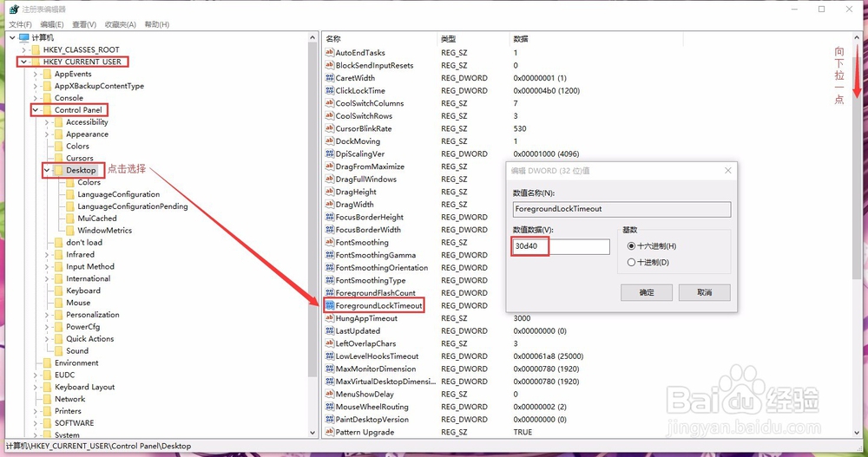Click the WindowMetrics folder icon
868x457 pixels.
pyautogui.click(x=69, y=231)
